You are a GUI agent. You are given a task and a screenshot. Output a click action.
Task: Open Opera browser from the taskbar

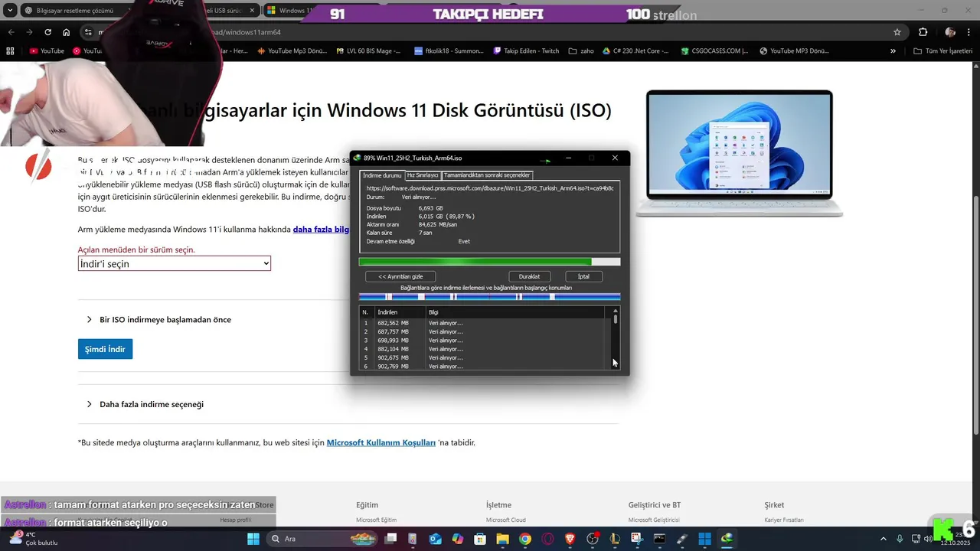pyautogui.click(x=547, y=539)
